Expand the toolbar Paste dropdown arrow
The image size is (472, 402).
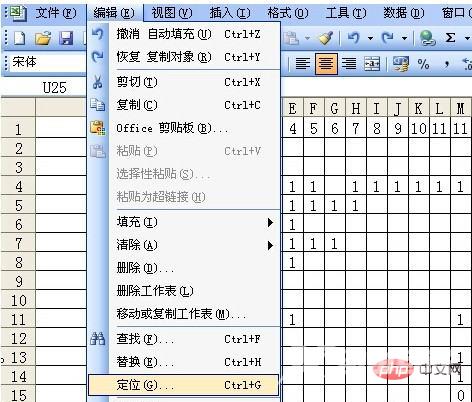pos(307,39)
